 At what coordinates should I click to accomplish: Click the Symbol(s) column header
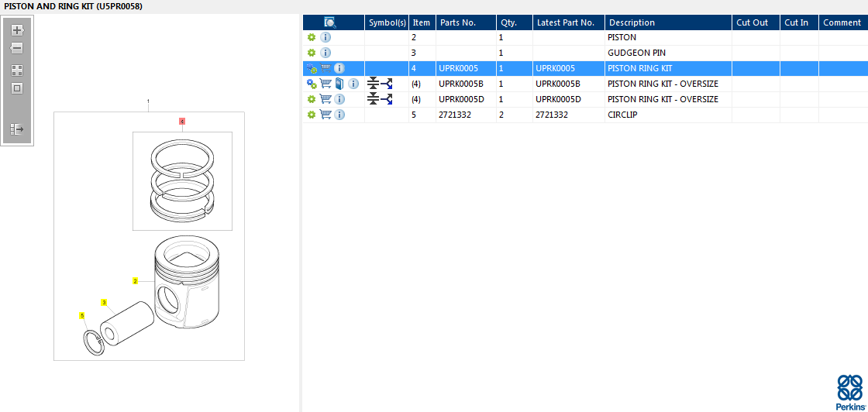[387, 22]
